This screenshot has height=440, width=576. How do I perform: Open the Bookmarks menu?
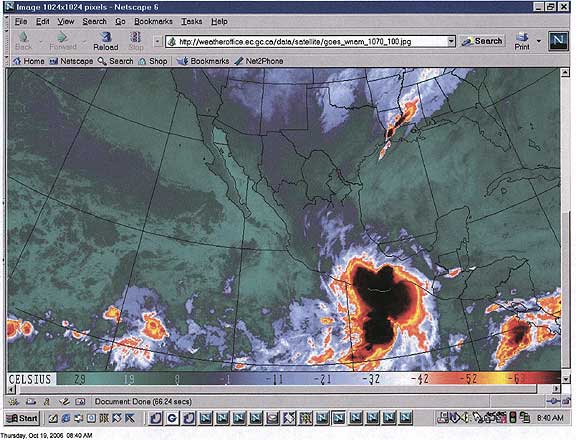click(x=153, y=22)
